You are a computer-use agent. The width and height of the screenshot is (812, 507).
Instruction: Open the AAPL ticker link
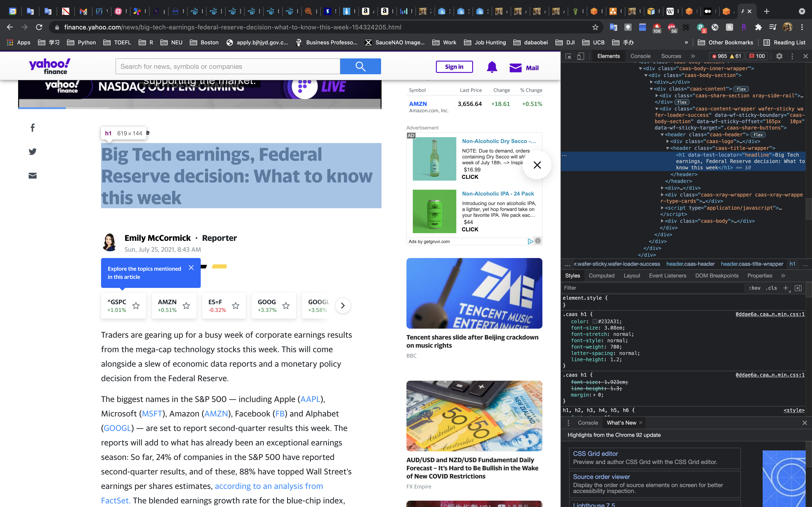coord(310,399)
